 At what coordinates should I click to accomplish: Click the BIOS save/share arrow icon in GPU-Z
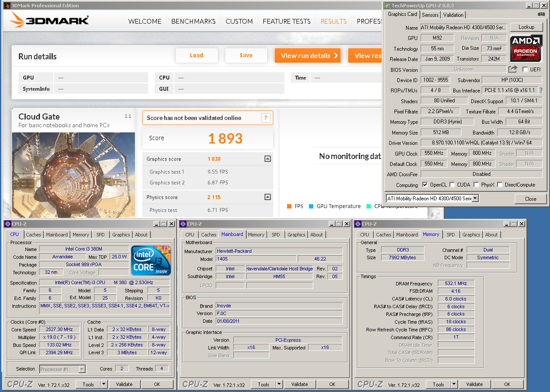(x=513, y=69)
